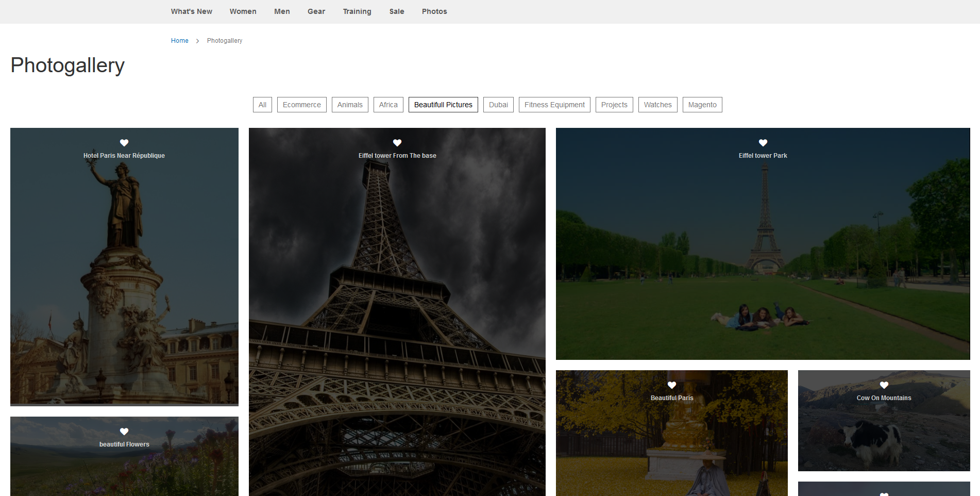Like the Beautiful Paris photo
The image size is (980, 496).
click(672, 385)
